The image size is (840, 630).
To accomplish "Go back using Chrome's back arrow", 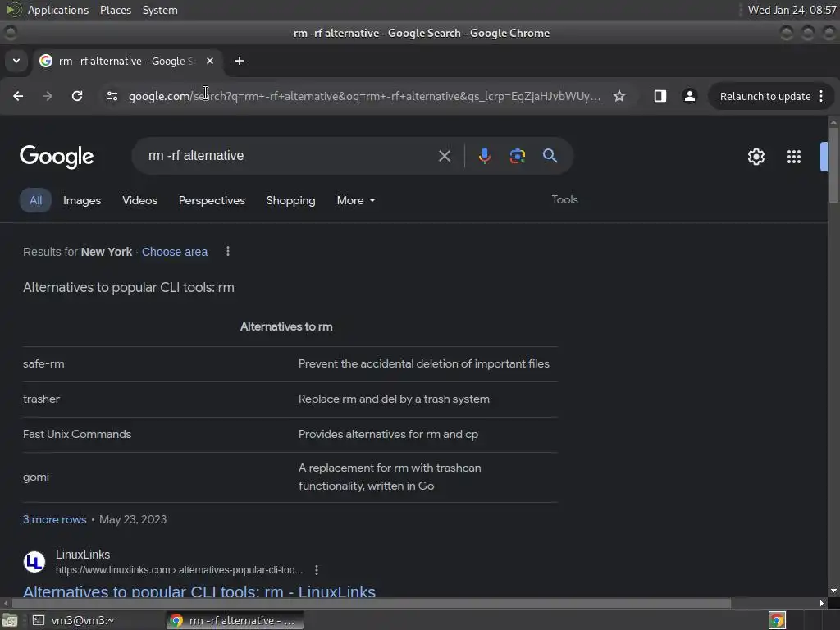I will (18, 96).
